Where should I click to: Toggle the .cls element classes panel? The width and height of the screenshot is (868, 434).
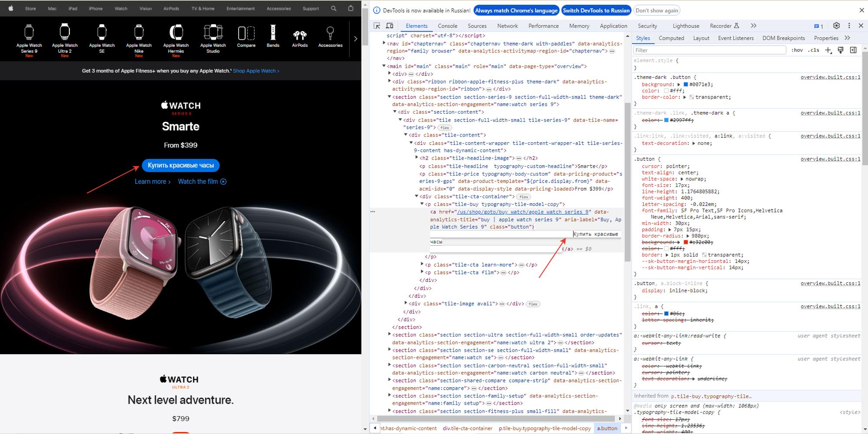point(813,50)
